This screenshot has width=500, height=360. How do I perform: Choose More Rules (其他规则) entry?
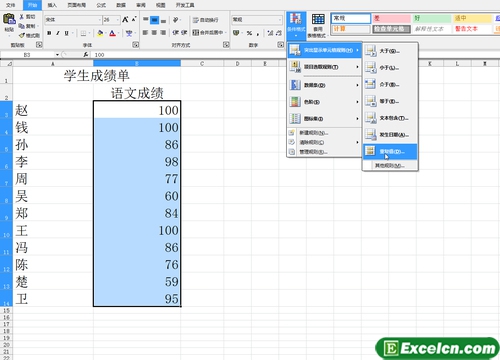point(390,165)
